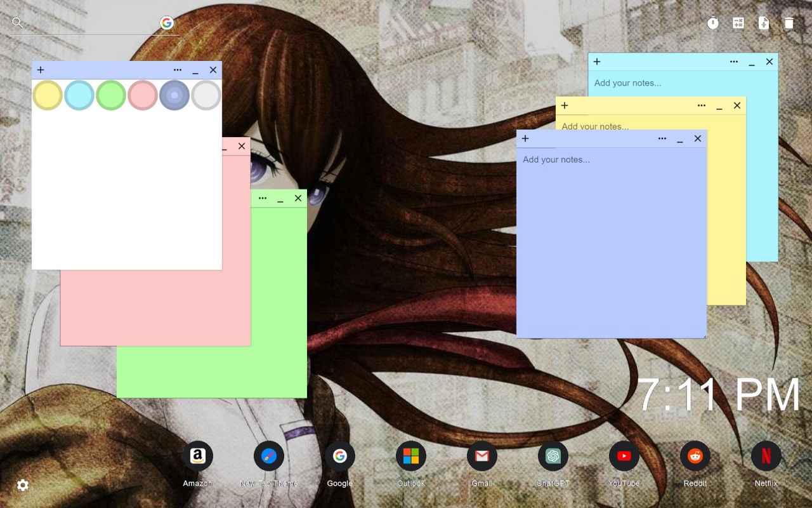Click the search input field at top left
Image resolution: width=812 pixels, height=508 pixels.
(x=92, y=23)
